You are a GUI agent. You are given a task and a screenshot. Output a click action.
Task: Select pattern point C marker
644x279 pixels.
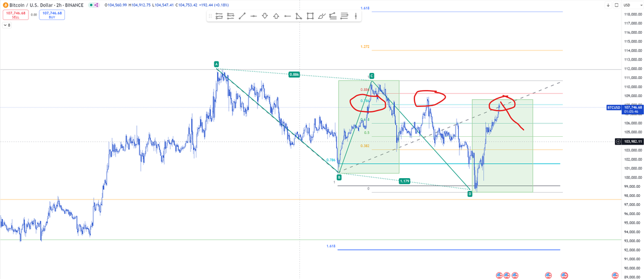371,76
